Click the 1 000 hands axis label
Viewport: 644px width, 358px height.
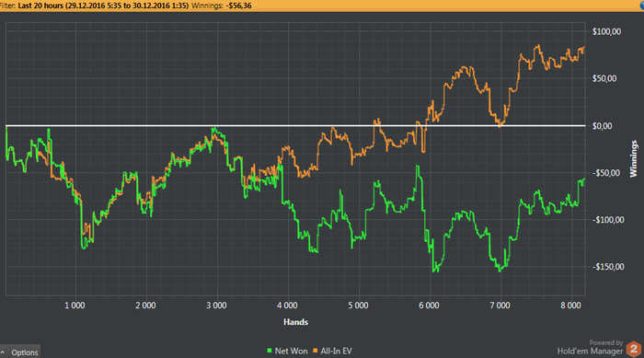[x=75, y=306]
